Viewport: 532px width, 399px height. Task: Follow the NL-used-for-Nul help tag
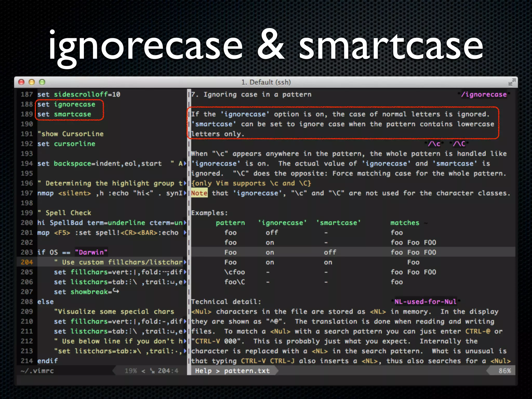[x=425, y=302]
